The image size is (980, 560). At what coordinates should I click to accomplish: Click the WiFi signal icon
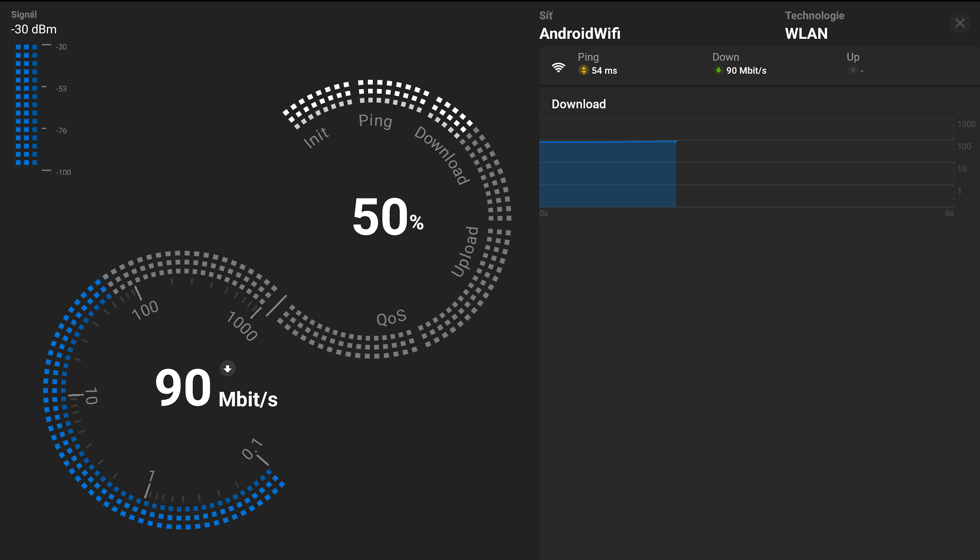[558, 68]
